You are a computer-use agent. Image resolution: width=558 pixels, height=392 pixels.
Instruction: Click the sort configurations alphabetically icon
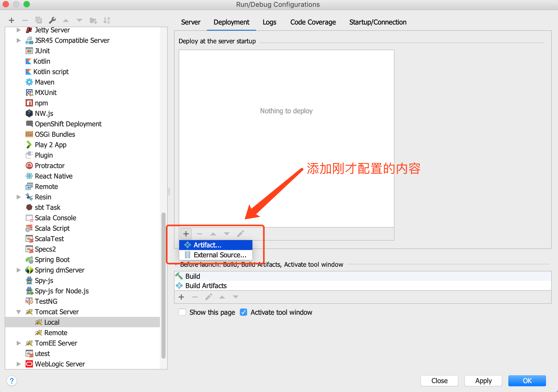[x=107, y=20]
